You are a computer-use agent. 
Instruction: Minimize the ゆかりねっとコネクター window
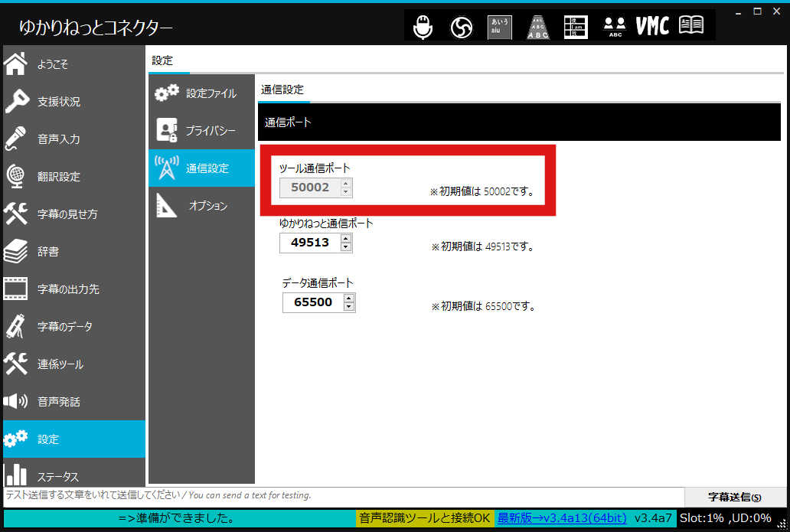738,12
